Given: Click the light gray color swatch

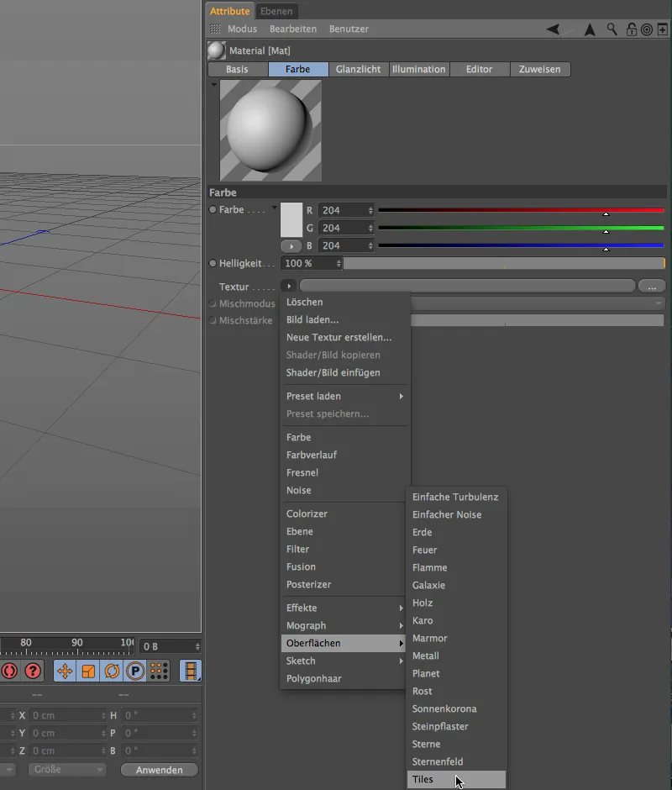Looking at the screenshot, I should coord(291,219).
